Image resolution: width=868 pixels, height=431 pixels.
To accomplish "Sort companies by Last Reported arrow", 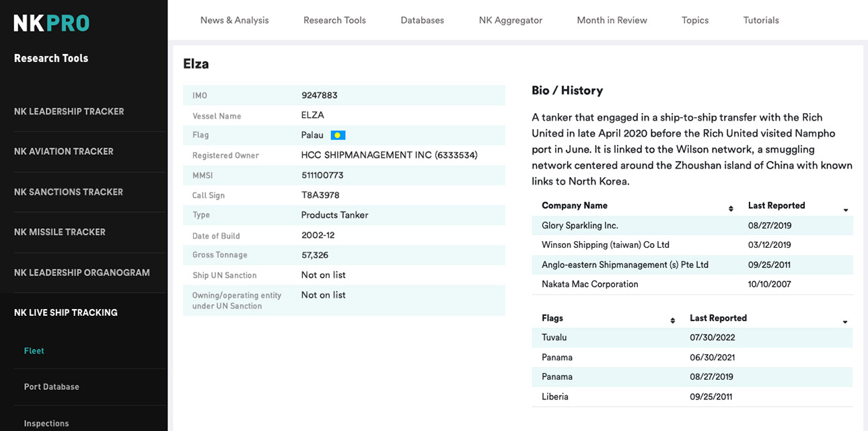I will tap(845, 210).
